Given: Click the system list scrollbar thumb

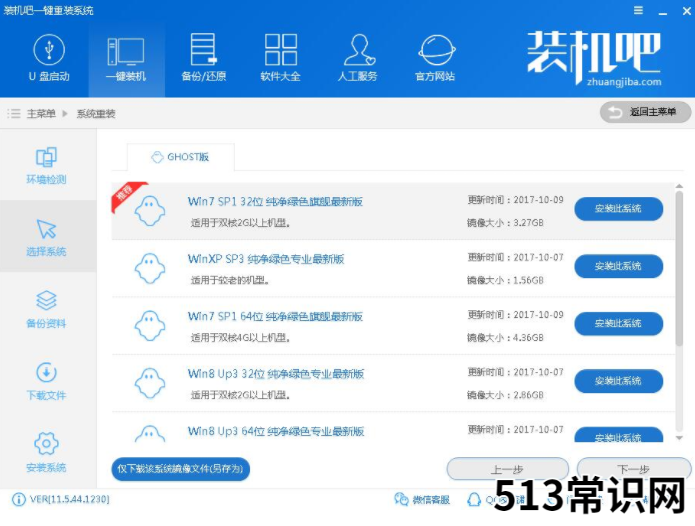Looking at the screenshot, I should [x=679, y=268].
